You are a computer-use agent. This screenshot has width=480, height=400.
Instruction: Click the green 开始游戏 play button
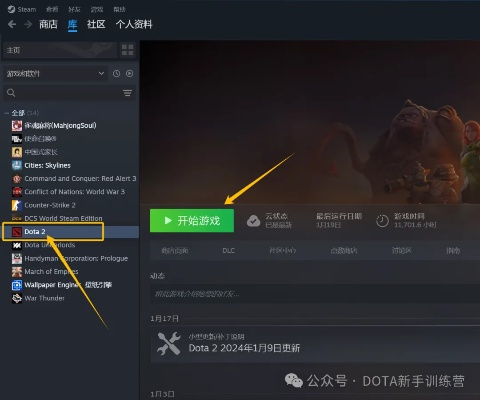pos(192,221)
